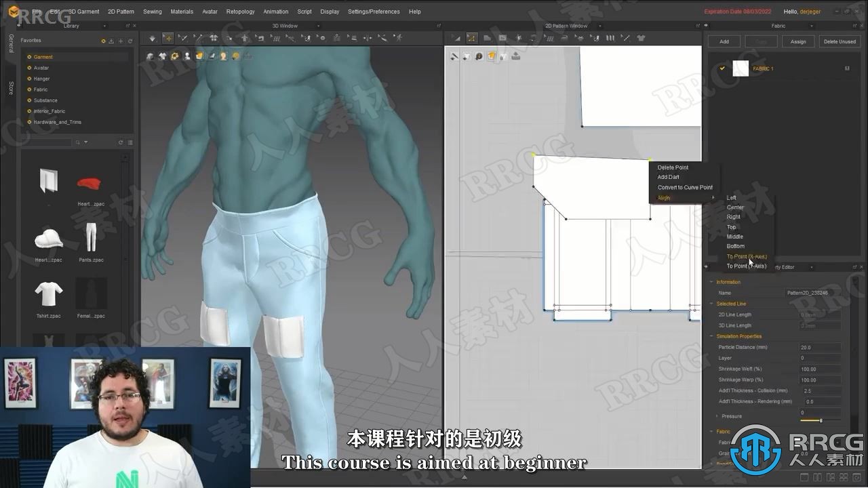The width and height of the screenshot is (868, 488).
Task: Select To Point (X-Axis) alignment
Action: tap(747, 256)
